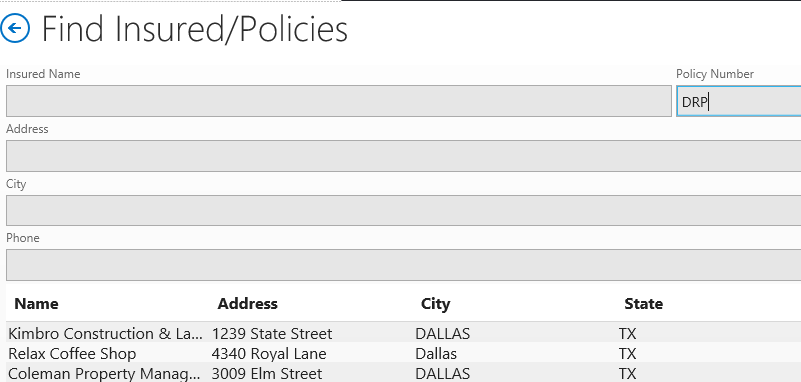Sort results by the Name column header
This screenshot has height=382, width=801.
pos(36,304)
